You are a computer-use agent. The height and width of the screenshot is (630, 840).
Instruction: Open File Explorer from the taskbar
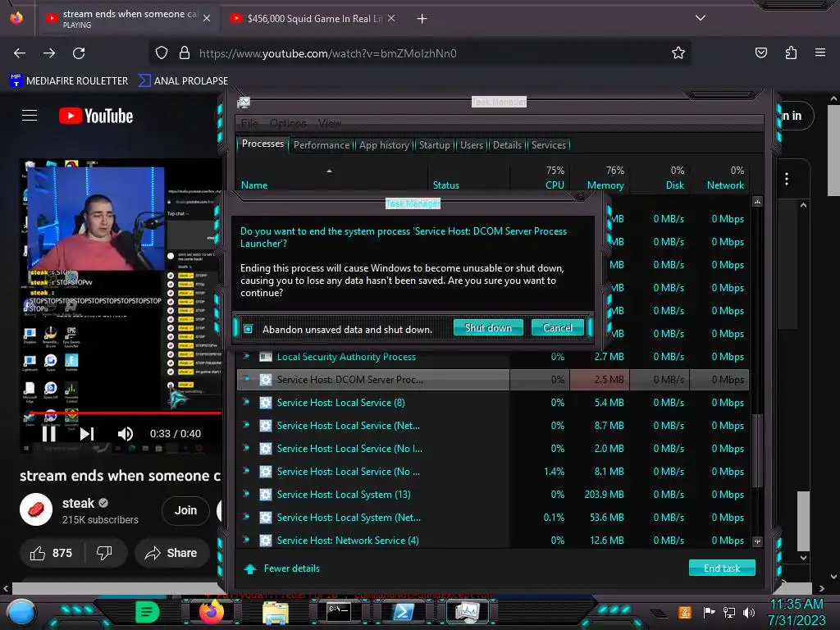pos(276,612)
